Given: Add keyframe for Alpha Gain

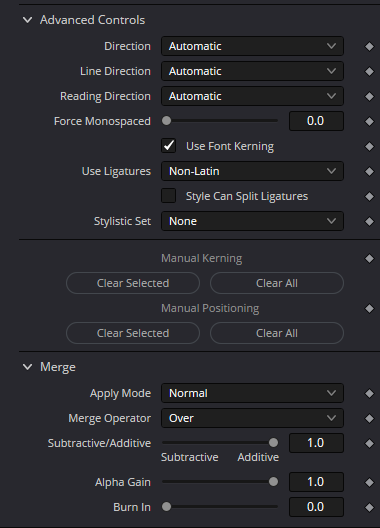Looking at the screenshot, I should tap(370, 482).
